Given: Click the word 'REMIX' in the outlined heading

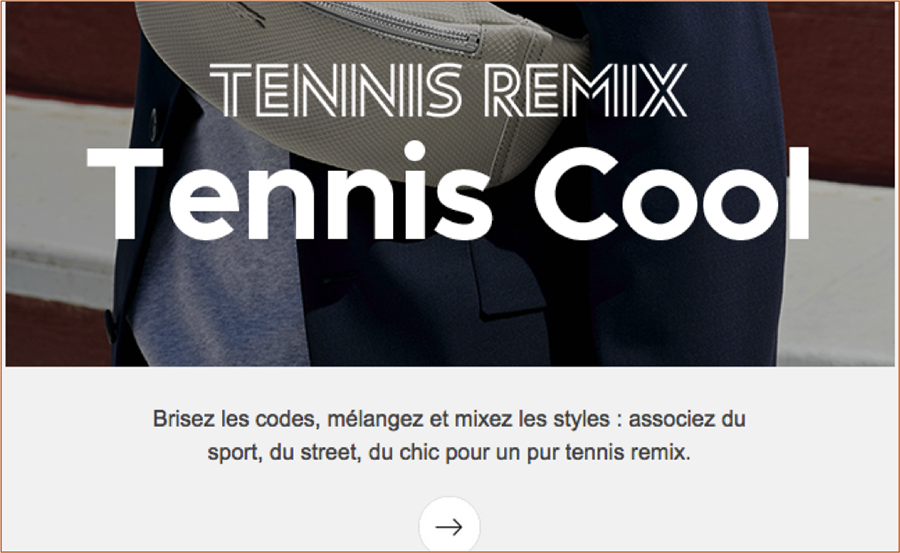Looking at the screenshot, I should pyautogui.click(x=585, y=90).
